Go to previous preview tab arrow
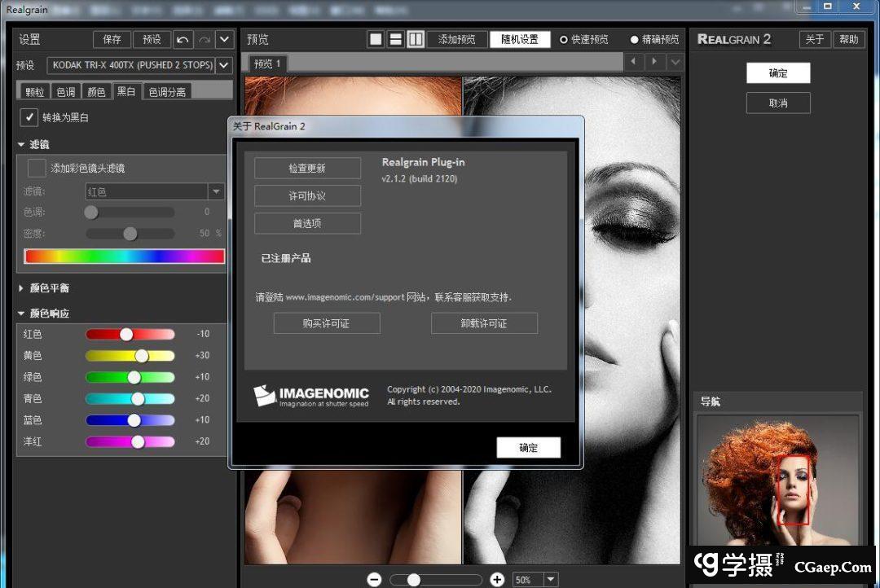Image resolution: width=880 pixels, height=588 pixels. tap(634, 62)
